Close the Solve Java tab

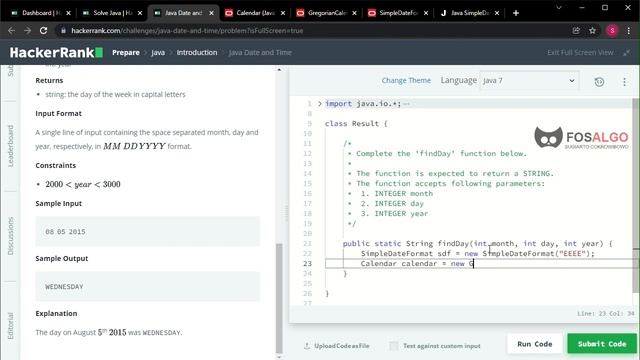point(140,13)
